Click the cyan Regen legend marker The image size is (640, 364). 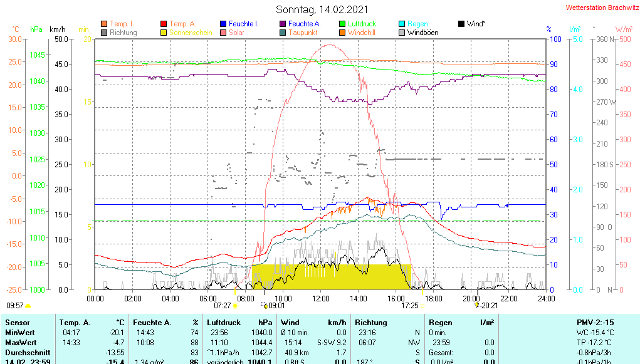coord(402,24)
